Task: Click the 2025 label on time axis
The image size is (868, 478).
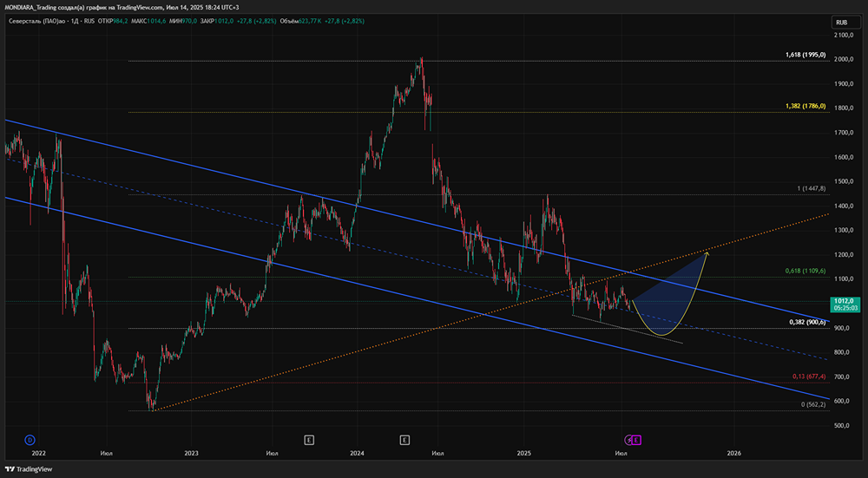Action: (523, 453)
